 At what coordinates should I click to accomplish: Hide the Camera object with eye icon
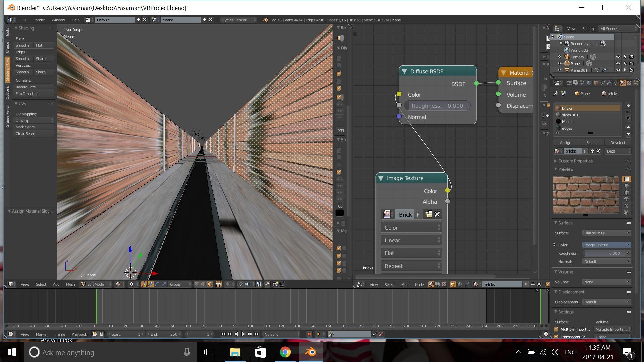coord(618,57)
